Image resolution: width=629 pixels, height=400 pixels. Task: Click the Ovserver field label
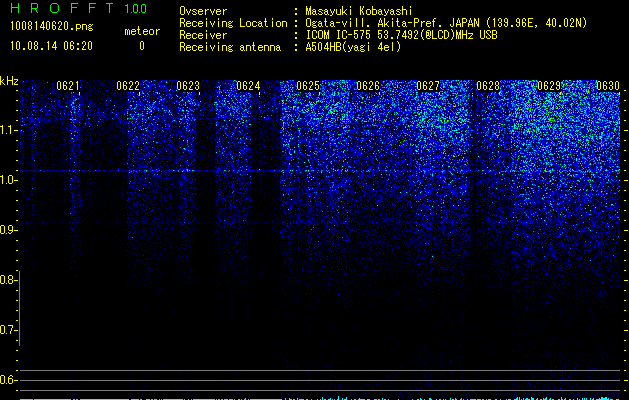coord(203,11)
